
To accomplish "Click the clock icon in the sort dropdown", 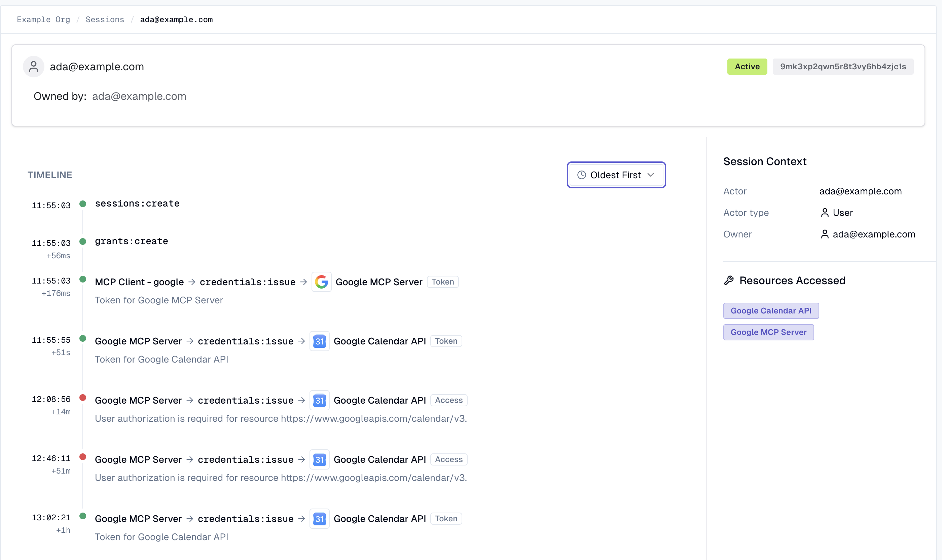I will tap(582, 175).
